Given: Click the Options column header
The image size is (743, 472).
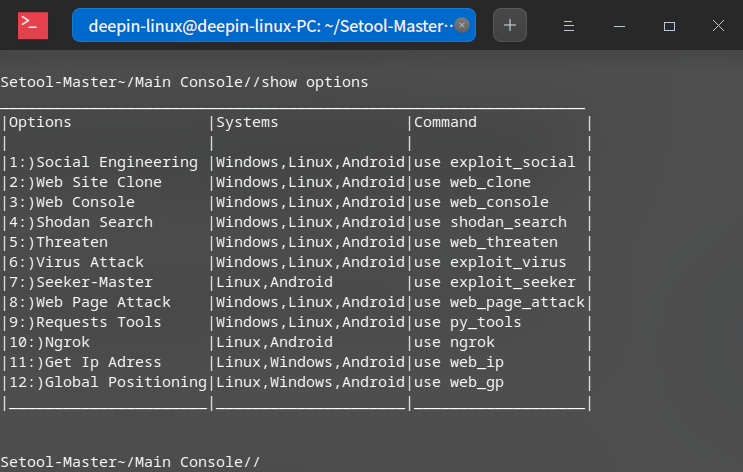Looking at the screenshot, I should (x=40, y=122).
